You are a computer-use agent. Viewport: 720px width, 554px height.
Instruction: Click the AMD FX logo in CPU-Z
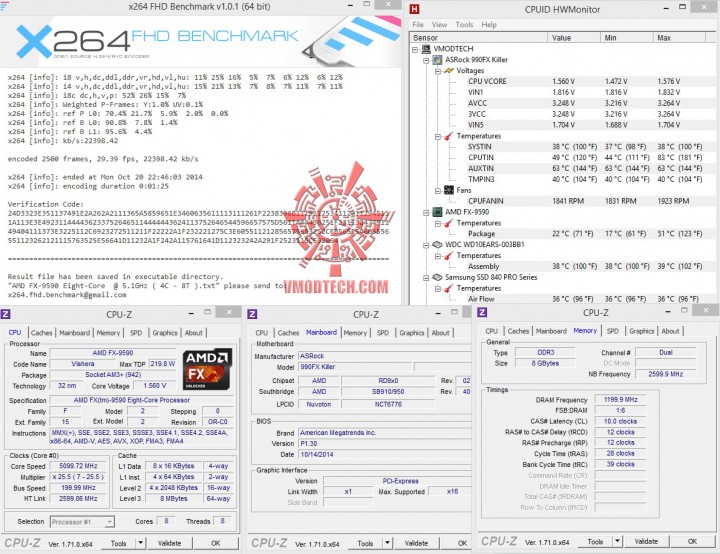coord(207,369)
